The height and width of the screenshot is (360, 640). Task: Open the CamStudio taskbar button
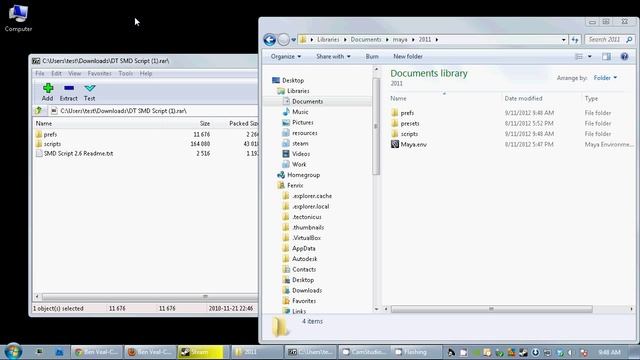[x=365, y=352]
